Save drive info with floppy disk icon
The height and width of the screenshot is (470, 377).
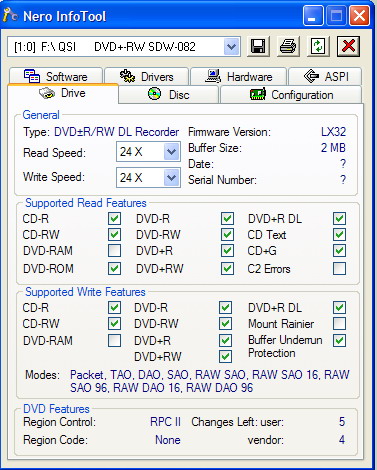(x=258, y=46)
